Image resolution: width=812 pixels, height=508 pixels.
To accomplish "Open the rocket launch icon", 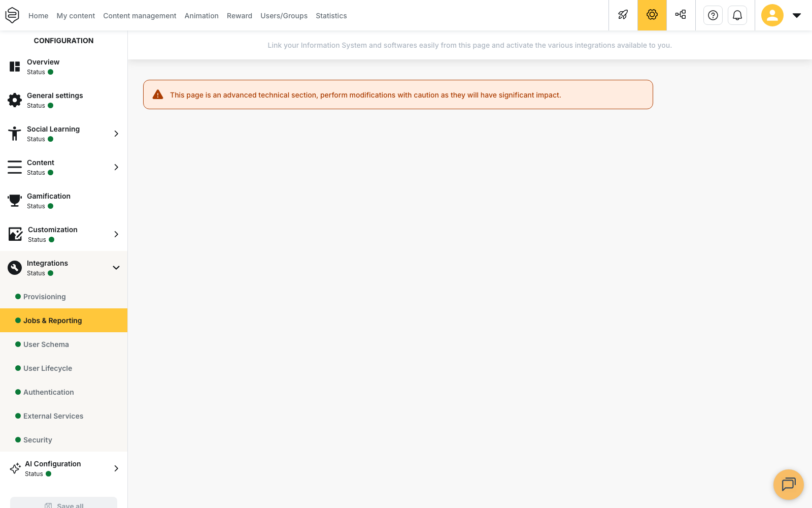I will (x=623, y=15).
